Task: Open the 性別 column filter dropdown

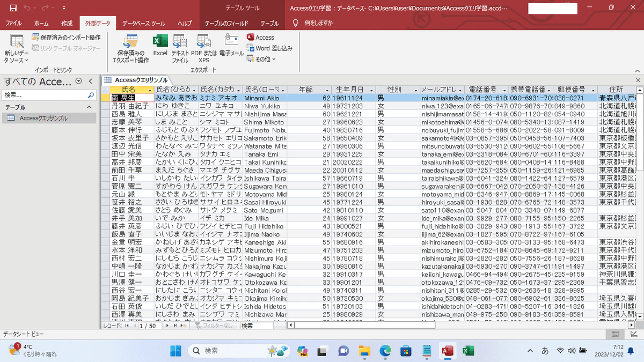Action: [x=415, y=90]
